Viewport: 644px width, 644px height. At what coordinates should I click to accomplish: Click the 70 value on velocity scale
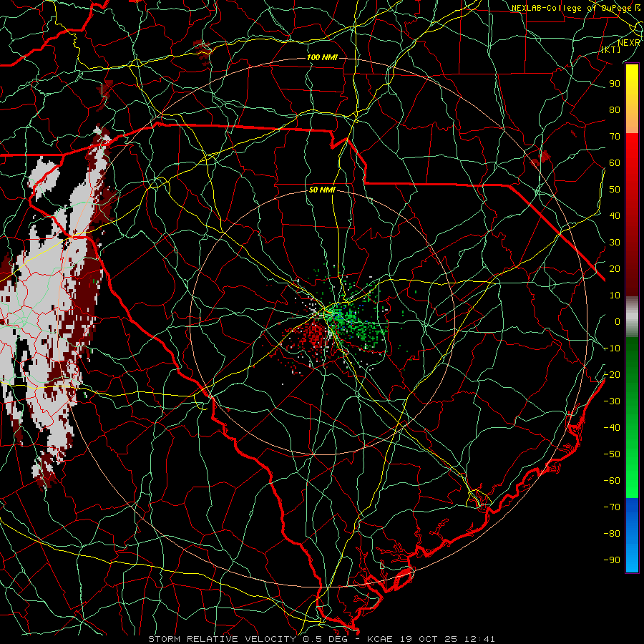coord(615,137)
